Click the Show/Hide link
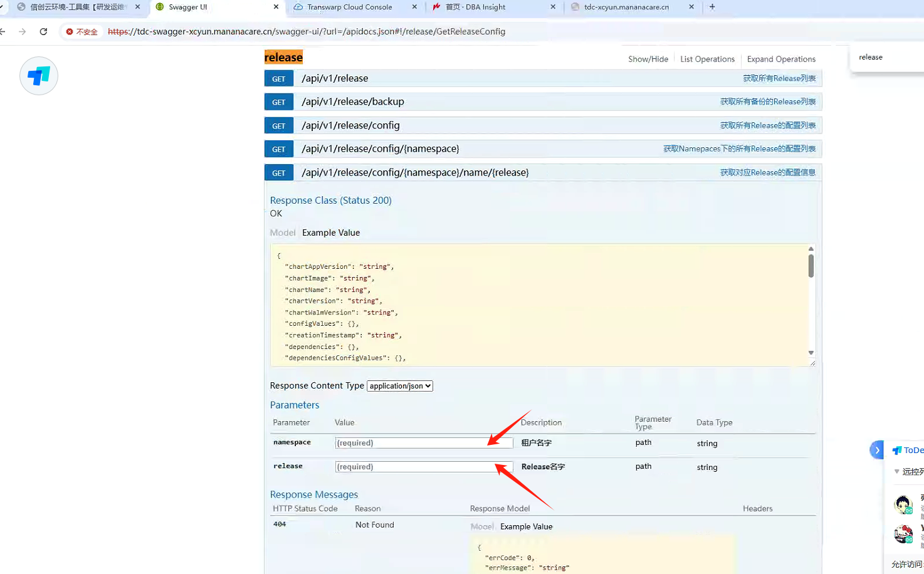 tap(648, 59)
